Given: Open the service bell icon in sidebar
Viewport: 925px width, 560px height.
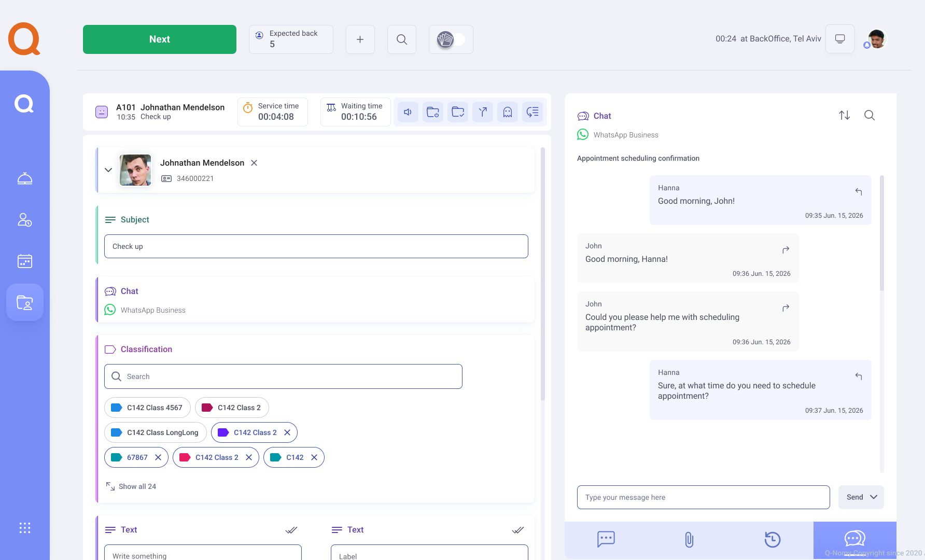Looking at the screenshot, I should (x=25, y=179).
